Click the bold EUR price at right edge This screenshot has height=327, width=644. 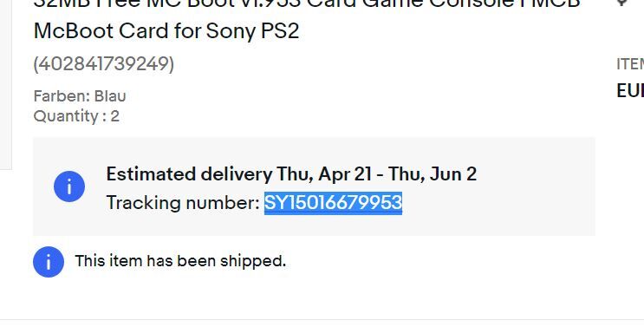[x=630, y=91]
